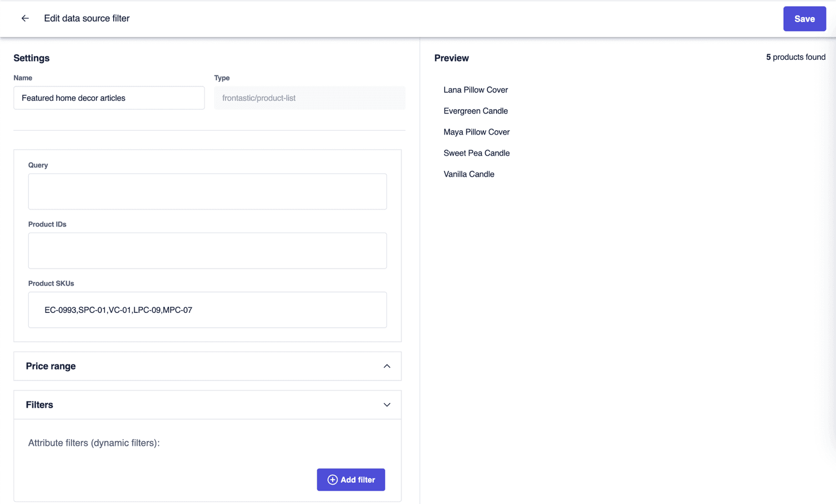Click the Preview panel heading
This screenshot has height=504, width=836.
451,58
